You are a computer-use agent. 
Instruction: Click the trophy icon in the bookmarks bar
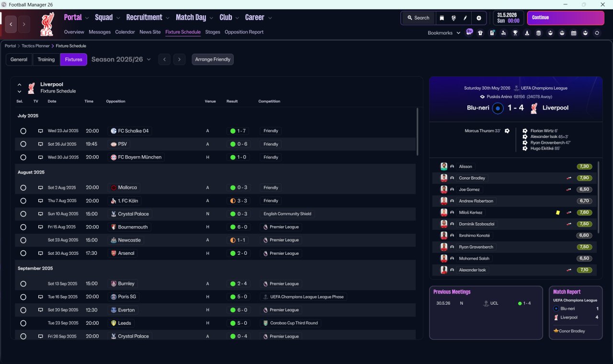[515, 33]
